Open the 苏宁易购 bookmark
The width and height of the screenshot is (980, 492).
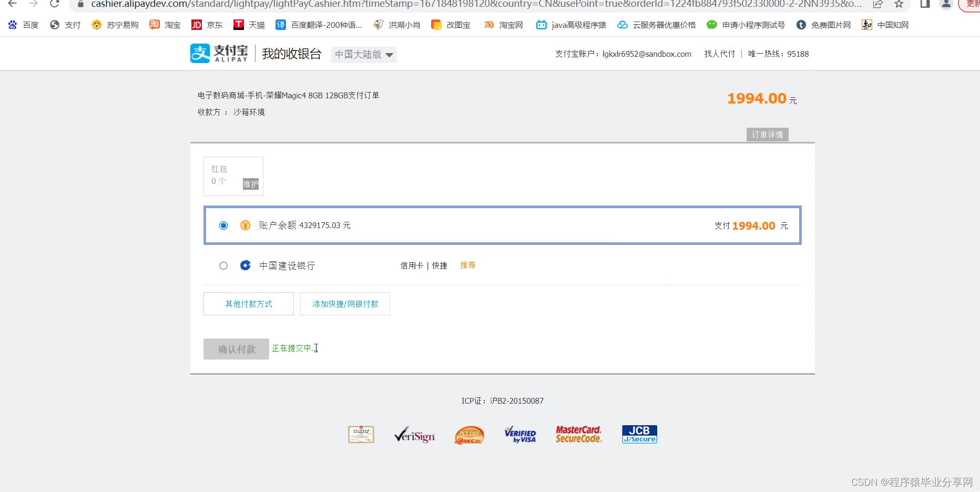coord(115,25)
